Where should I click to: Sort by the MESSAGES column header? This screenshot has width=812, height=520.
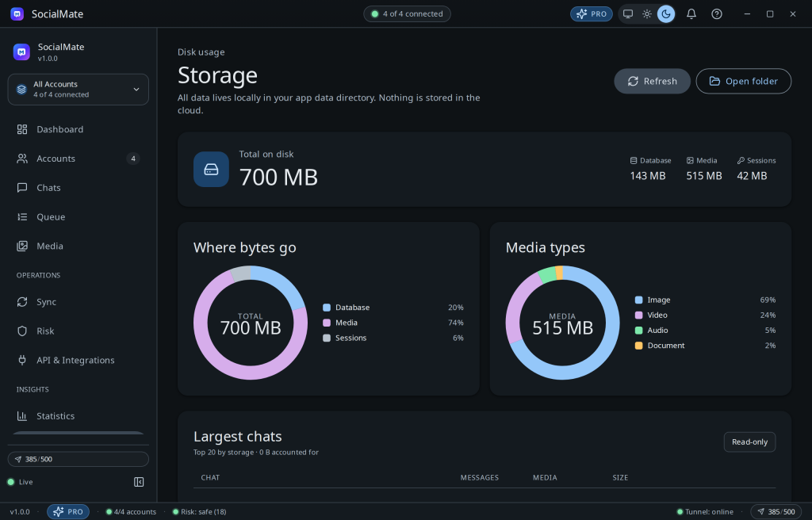click(x=480, y=477)
